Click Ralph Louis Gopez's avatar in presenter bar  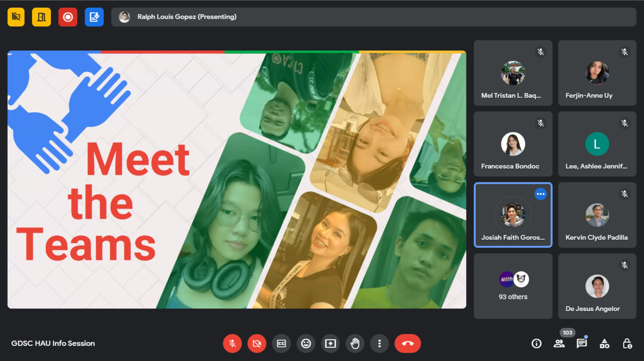(124, 17)
